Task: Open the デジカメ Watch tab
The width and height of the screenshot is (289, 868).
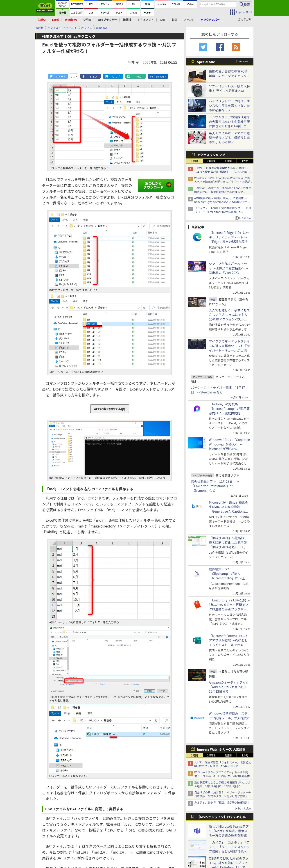Action: 105,4
